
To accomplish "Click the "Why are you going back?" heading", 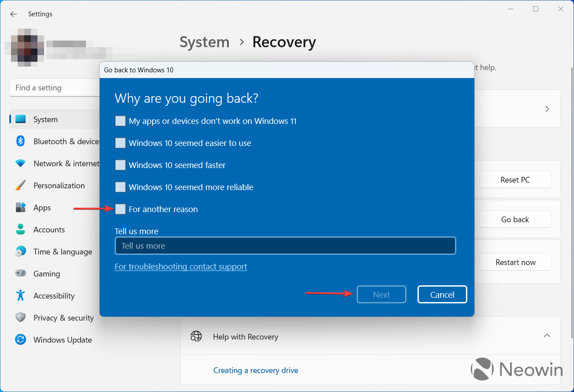I will [x=186, y=98].
